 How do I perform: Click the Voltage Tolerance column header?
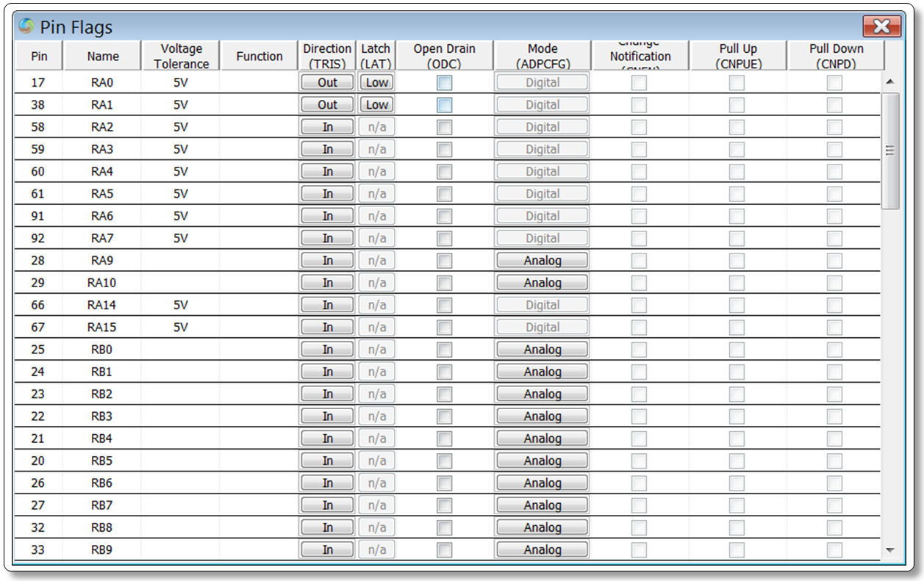tap(181, 56)
